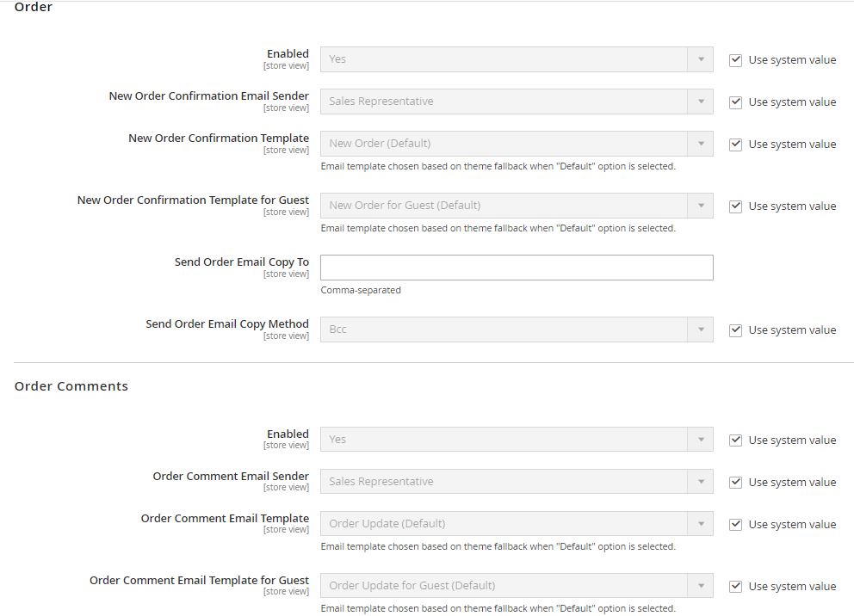Image resolution: width=854 pixels, height=616 pixels.
Task: Uncheck Use system value for New Order Confirmation Template
Action: (736, 144)
